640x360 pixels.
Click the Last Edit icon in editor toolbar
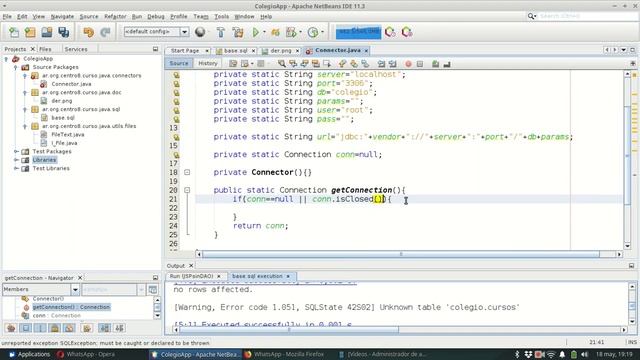click(x=233, y=64)
